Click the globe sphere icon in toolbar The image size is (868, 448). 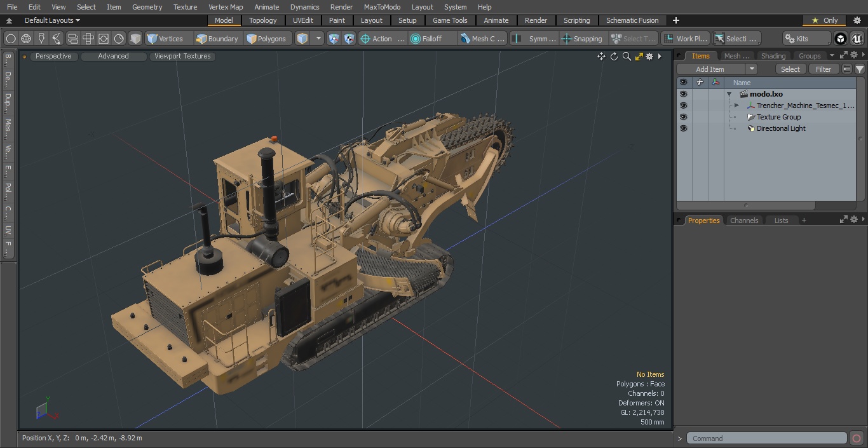click(26, 39)
